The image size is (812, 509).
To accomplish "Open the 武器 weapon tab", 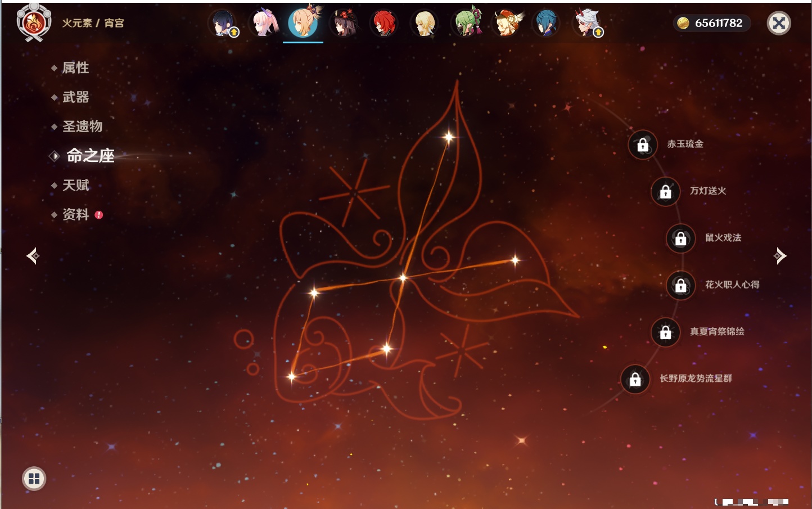I will pos(75,97).
